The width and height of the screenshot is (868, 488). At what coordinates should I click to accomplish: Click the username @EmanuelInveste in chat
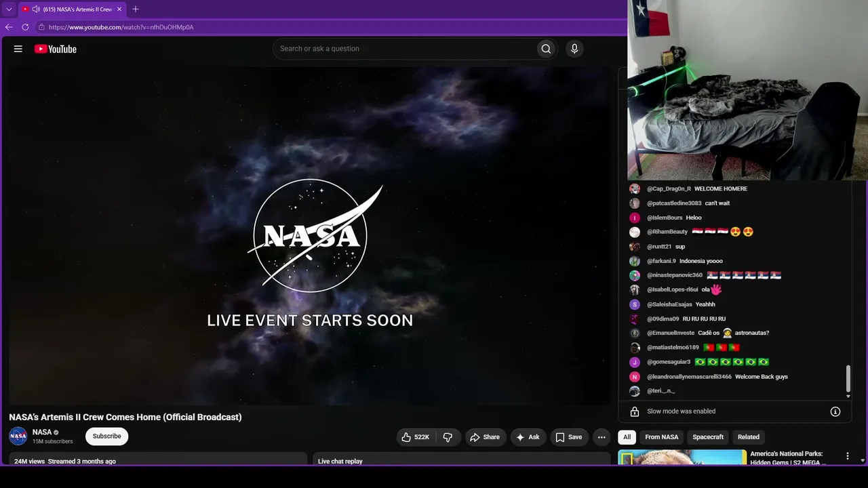(671, 333)
